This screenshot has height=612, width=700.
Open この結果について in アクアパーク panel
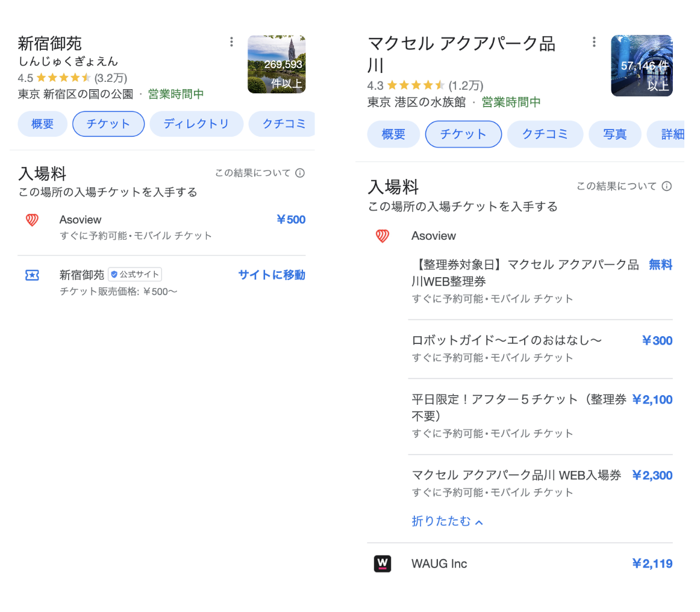(616, 186)
